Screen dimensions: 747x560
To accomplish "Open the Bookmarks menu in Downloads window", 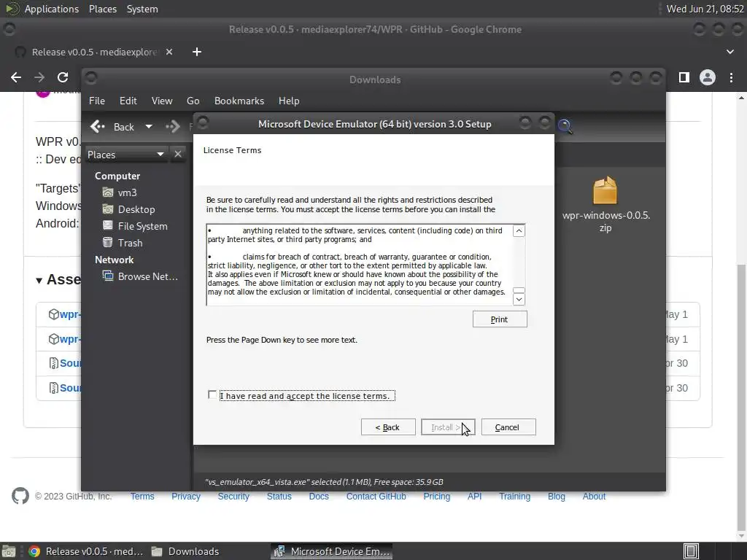I will (x=239, y=101).
